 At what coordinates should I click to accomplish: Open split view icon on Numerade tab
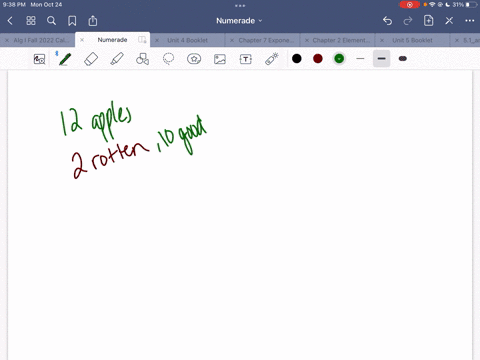142,40
